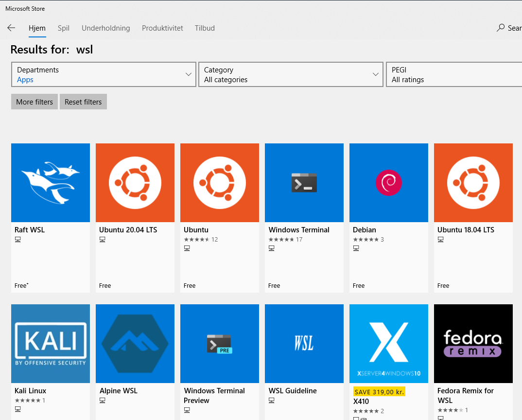Open the Fedora Remix for WSL title
Viewport: 522px width, 420px height.
pos(466,395)
